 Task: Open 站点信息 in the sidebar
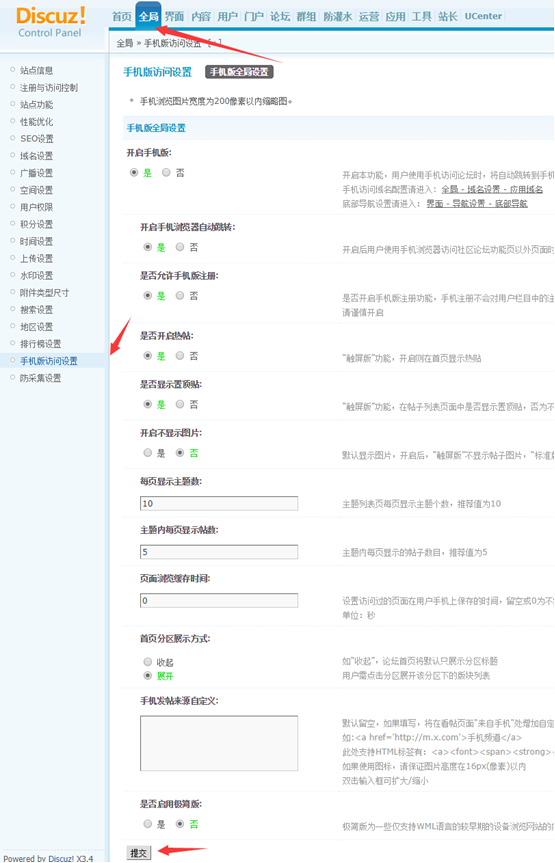[x=36, y=70]
